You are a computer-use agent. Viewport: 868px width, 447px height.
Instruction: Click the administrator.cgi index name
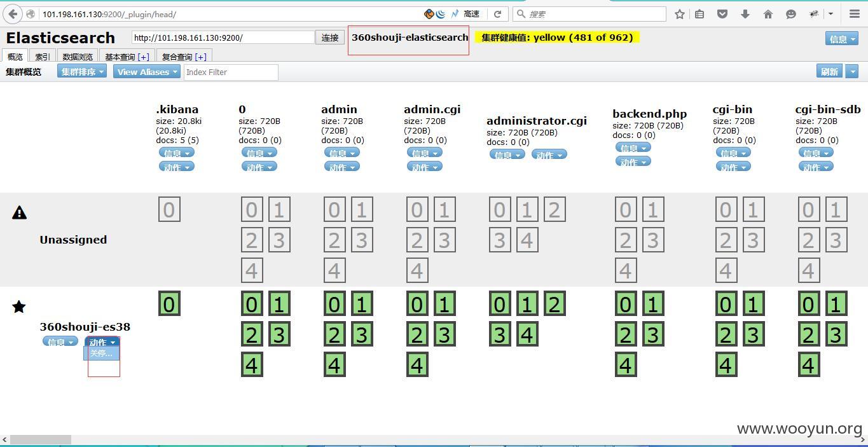537,121
